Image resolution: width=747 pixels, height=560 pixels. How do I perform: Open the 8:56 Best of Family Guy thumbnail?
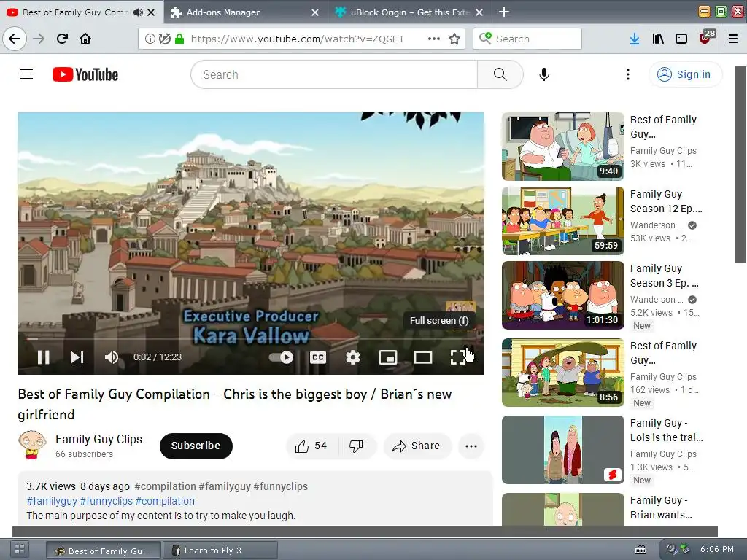point(562,373)
